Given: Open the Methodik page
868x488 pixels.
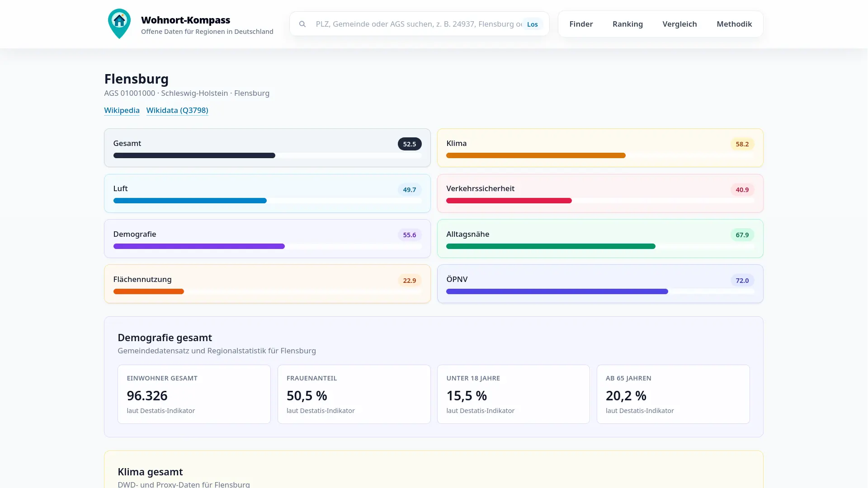Looking at the screenshot, I should (734, 24).
